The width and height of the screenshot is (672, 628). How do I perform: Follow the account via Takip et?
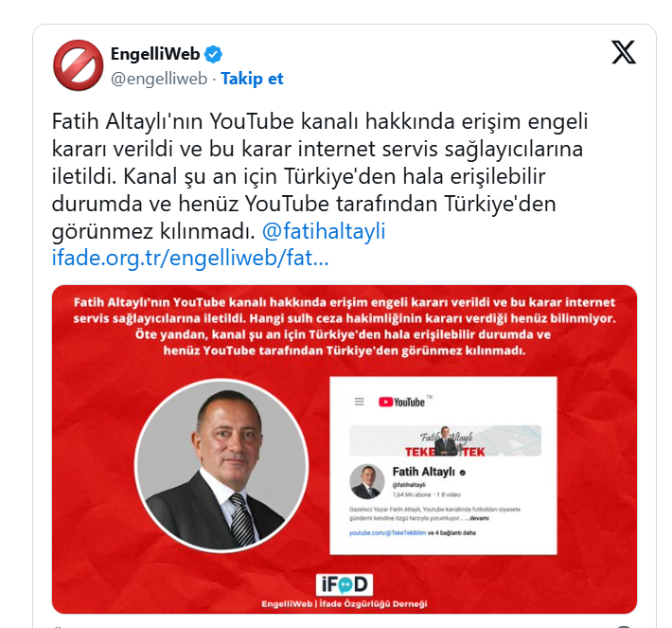(252, 79)
